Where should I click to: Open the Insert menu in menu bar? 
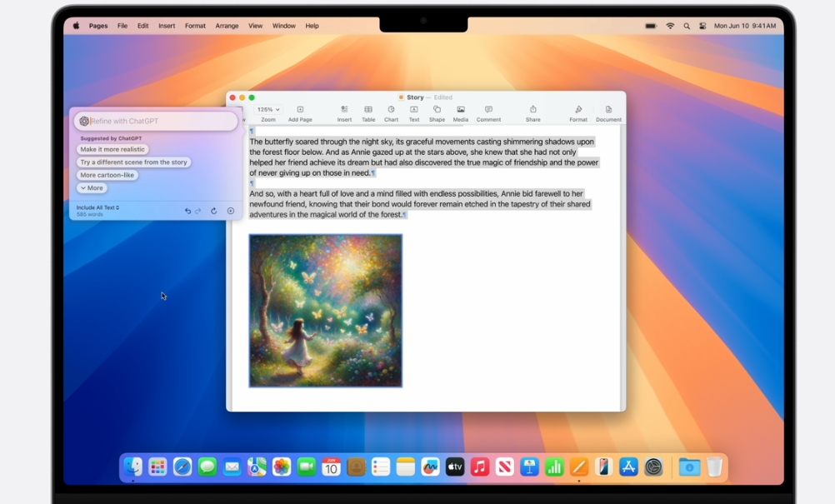point(167,26)
